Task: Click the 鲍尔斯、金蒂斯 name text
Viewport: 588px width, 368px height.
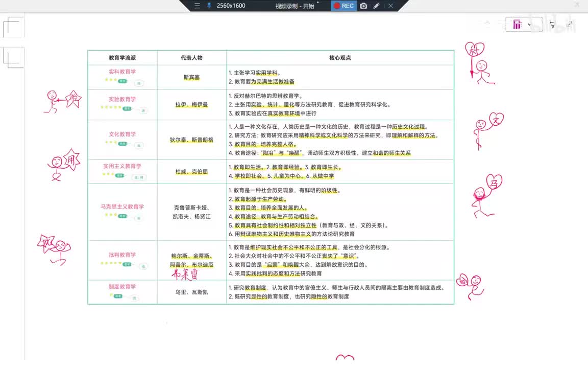Action: point(191,256)
